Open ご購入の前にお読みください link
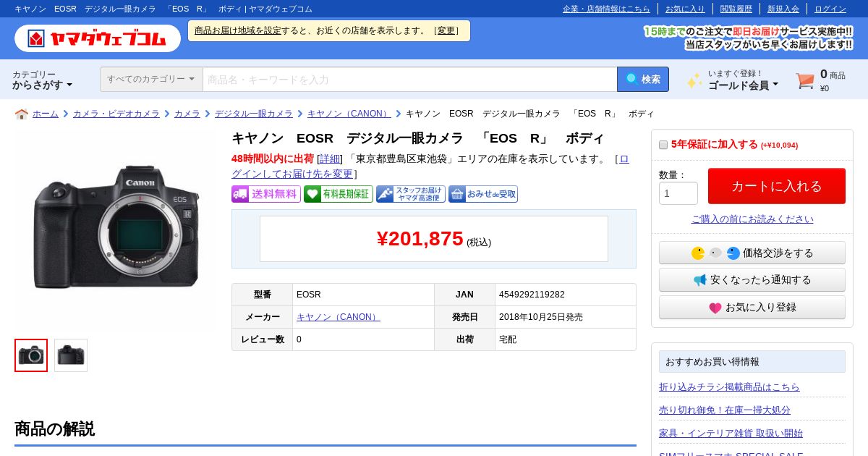The image size is (868, 456). tap(752, 219)
